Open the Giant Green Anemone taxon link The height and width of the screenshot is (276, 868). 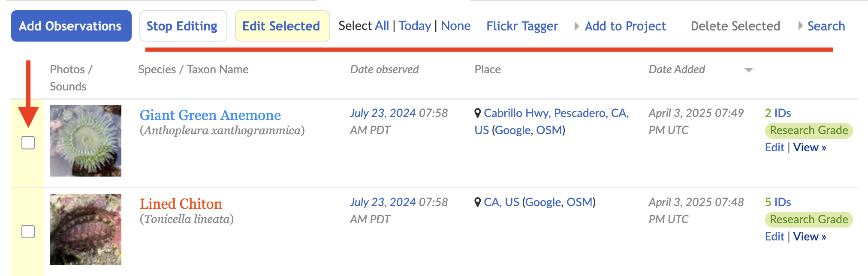[x=210, y=115]
